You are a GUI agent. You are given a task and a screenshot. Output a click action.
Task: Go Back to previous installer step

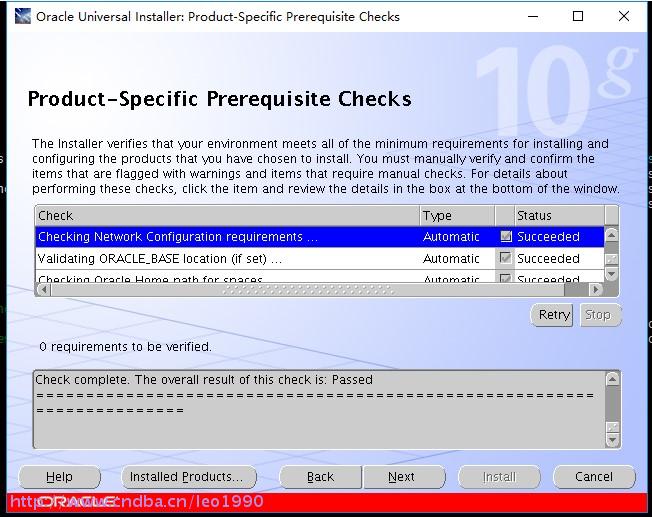(321, 477)
